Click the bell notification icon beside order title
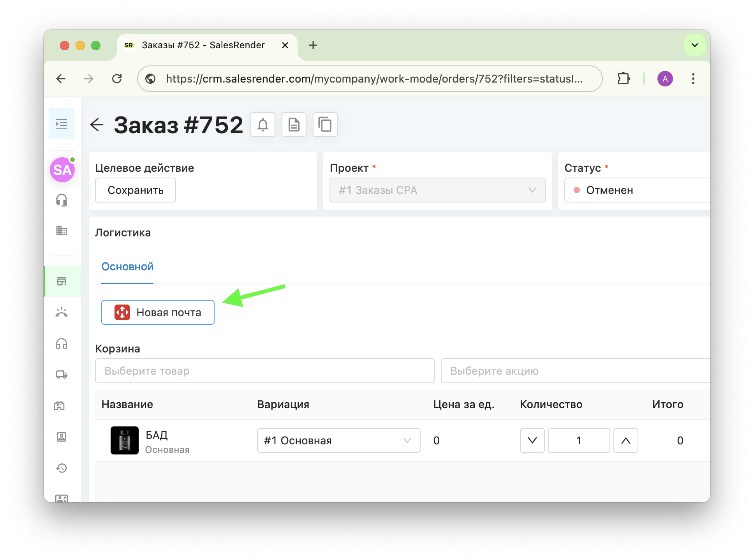The width and height of the screenshot is (754, 560). [x=263, y=125]
